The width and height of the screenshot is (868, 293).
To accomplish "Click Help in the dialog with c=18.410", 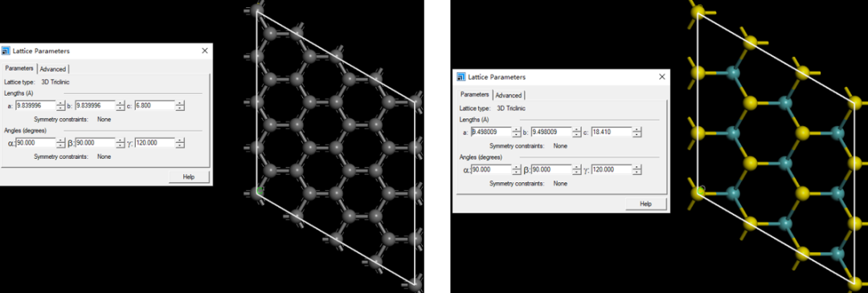I will 645,203.
